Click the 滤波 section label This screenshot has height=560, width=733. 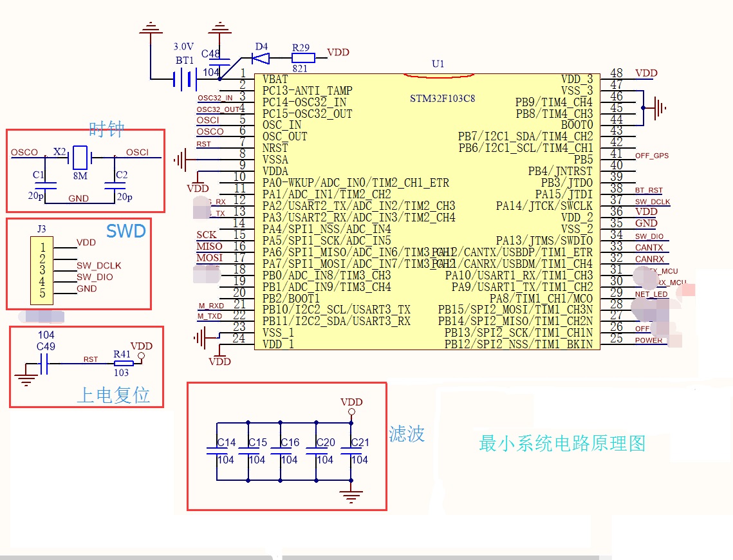coord(407,434)
